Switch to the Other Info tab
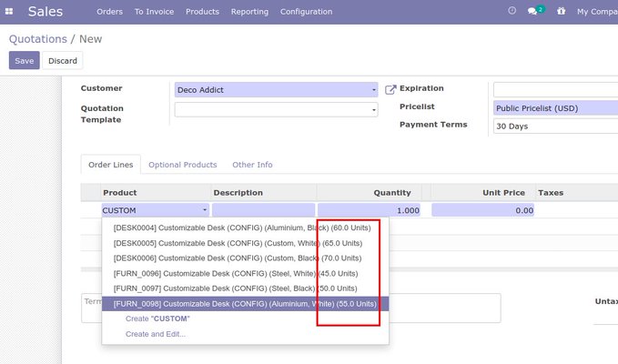 click(x=252, y=165)
